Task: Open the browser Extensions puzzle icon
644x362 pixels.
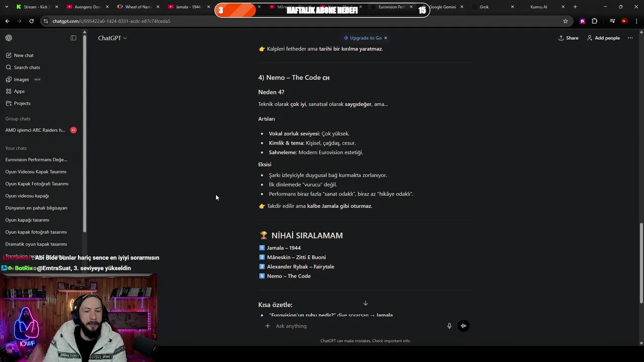Action: 594,21
